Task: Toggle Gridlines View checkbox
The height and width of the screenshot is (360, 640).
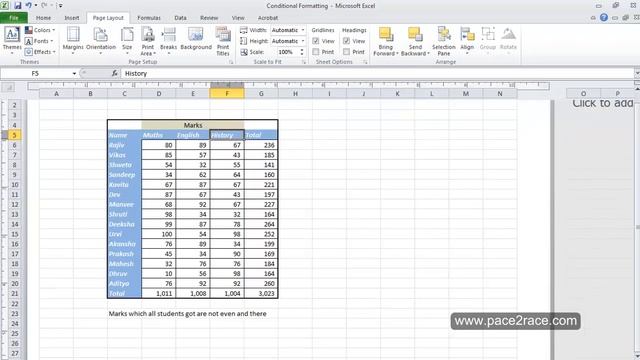Action: (x=316, y=41)
